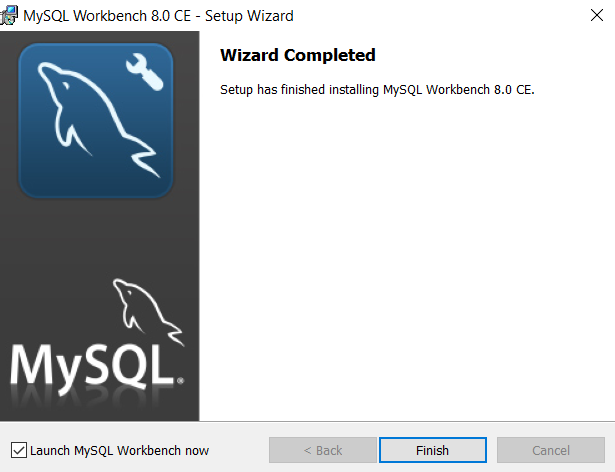Close the Setup Wizard window

(597, 15)
